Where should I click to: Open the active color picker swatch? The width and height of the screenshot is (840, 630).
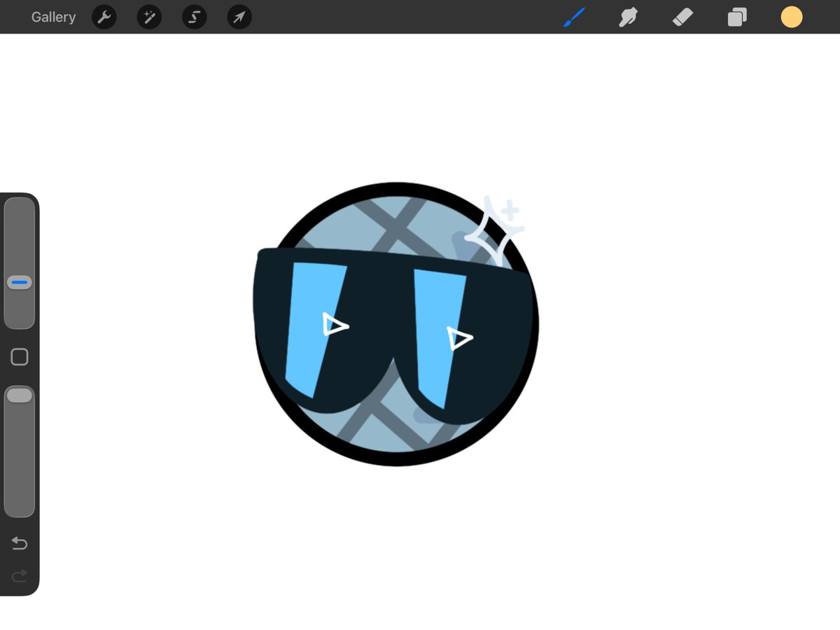[792, 17]
